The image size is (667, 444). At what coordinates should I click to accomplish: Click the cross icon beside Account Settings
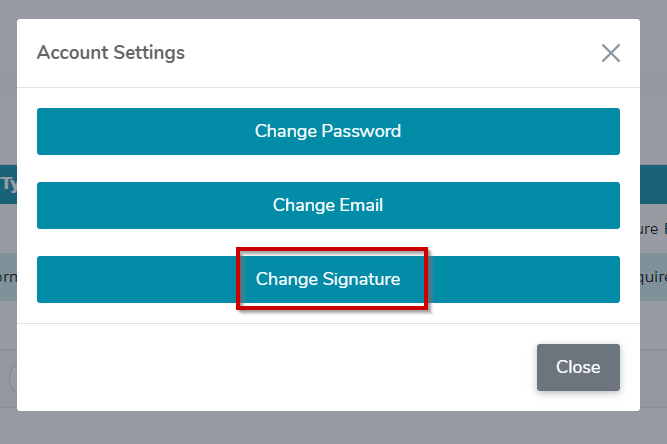(610, 53)
